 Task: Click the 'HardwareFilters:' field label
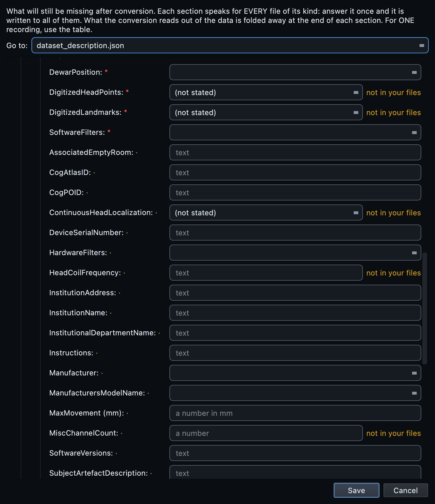pyautogui.click(x=78, y=253)
